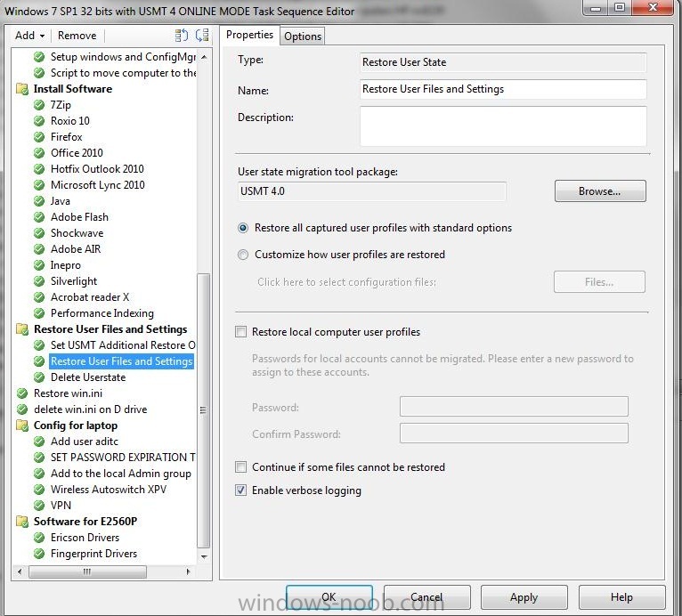Click green check icon beside Performance Indexing
The height and width of the screenshot is (616, 682).
tap(39, 313)
